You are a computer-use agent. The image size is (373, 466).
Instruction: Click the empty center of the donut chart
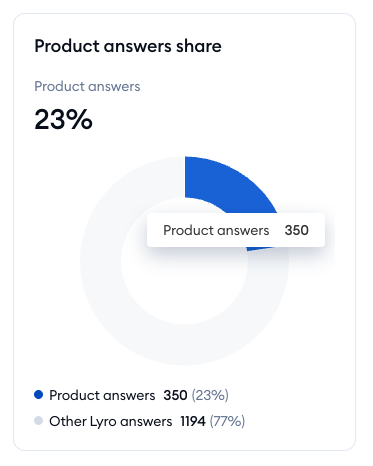(185, 283)
